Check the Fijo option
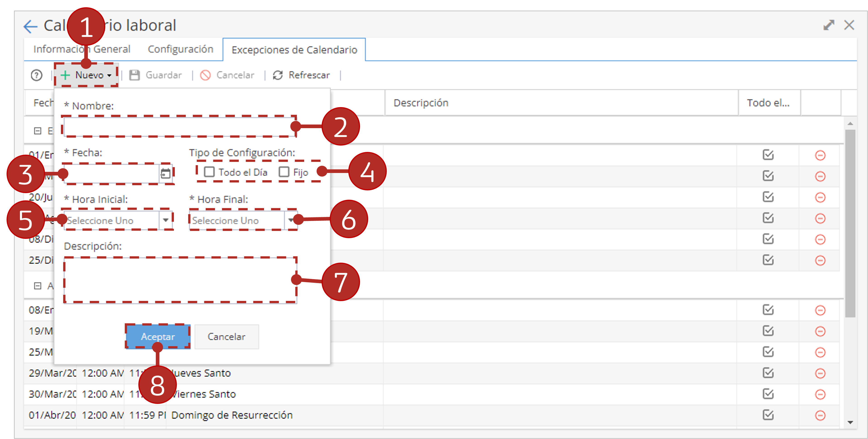Viewport: 868px width, 439px height. (284, 172)
